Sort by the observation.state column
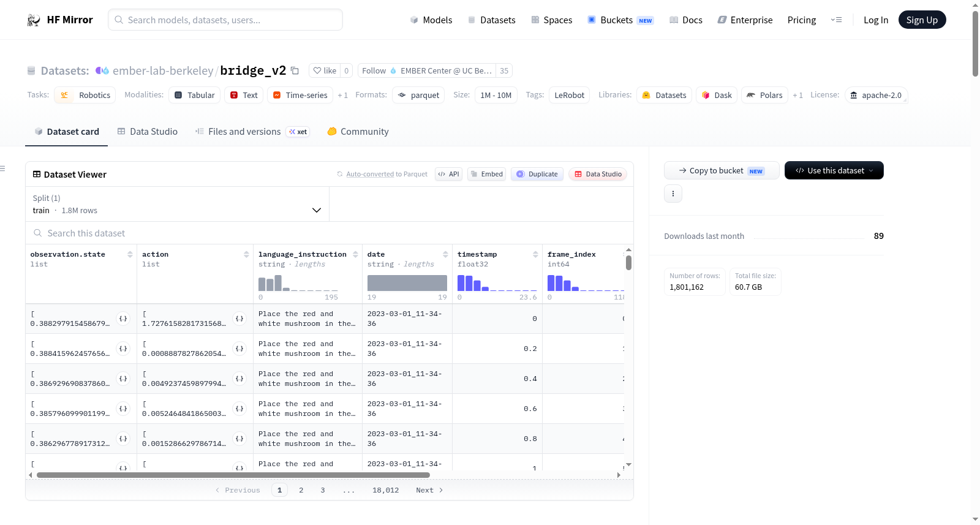 pos(130,254)
